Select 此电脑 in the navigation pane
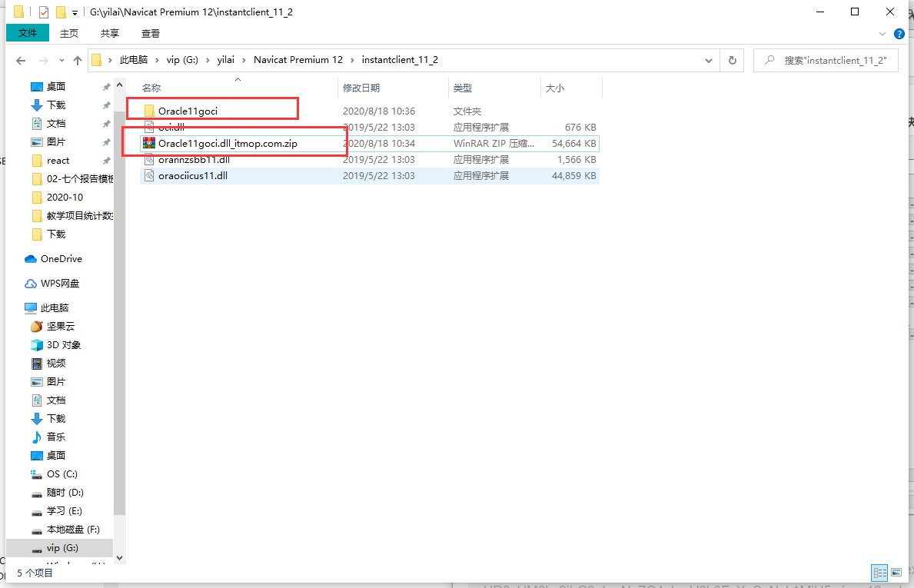 55,307
